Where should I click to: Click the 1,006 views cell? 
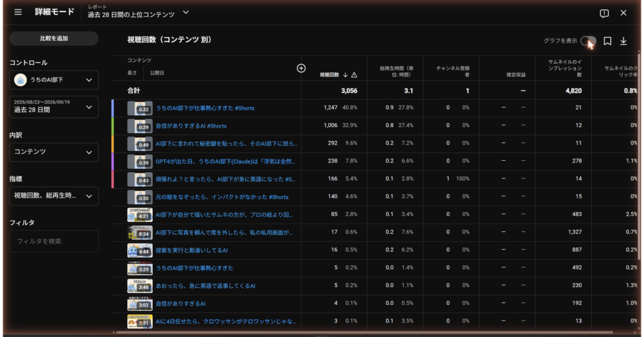click(x=330, y=125)
